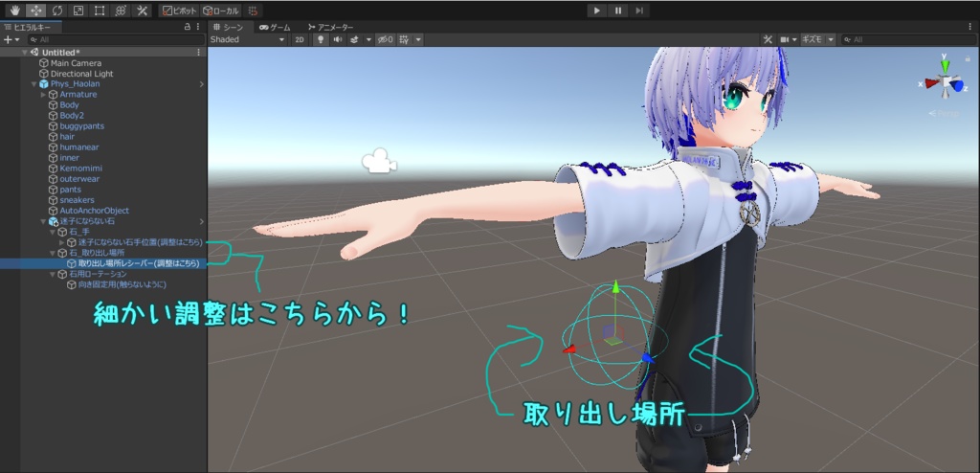Select the Body2 object
This screenshot has width=980, height=473.
(x=72, y=116)
